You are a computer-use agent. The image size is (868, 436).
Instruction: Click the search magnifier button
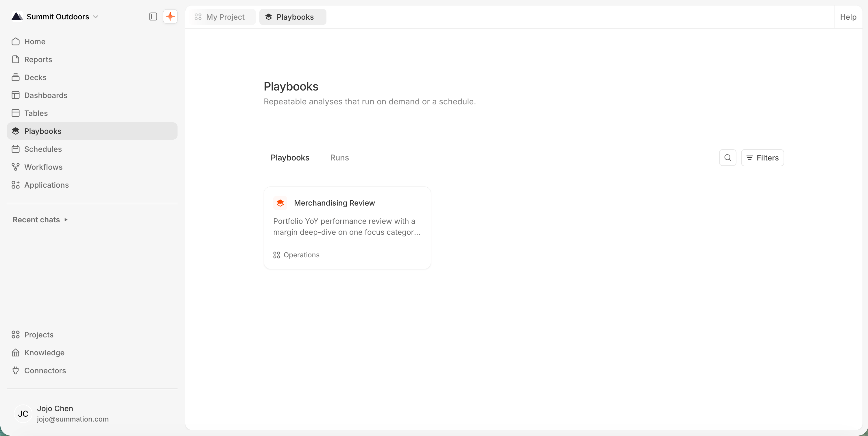(x=727, y=158)
